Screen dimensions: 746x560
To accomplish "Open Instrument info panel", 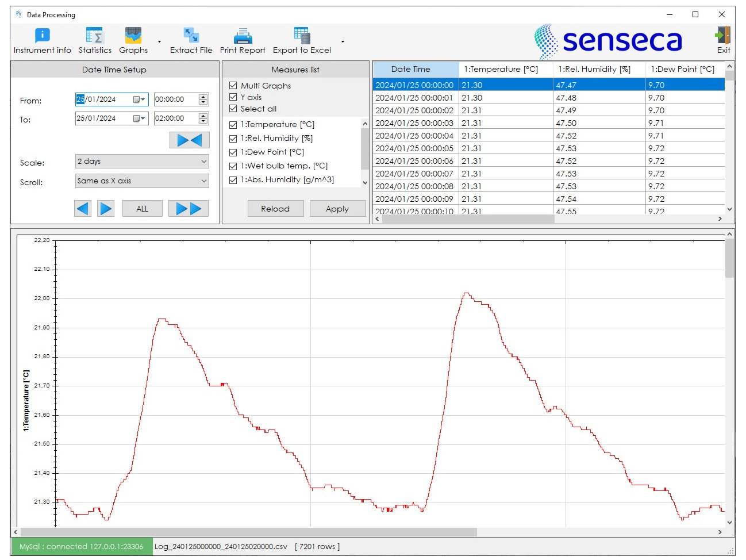I will coord(42,41).
